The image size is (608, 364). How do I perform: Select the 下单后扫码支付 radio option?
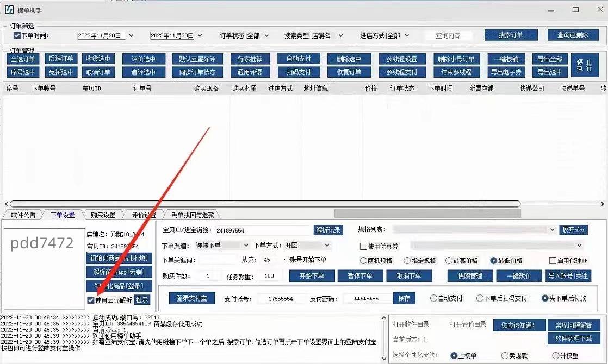pyautogui.click(x=480, y=298)
